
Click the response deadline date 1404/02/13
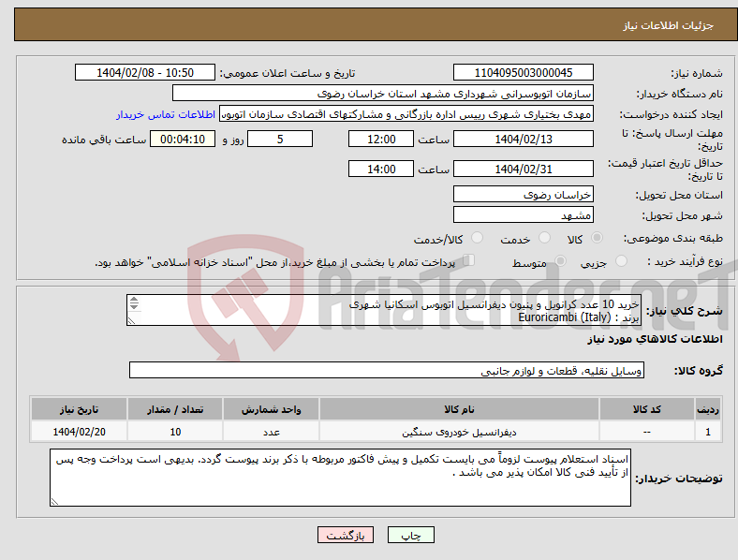coord(523,140)
